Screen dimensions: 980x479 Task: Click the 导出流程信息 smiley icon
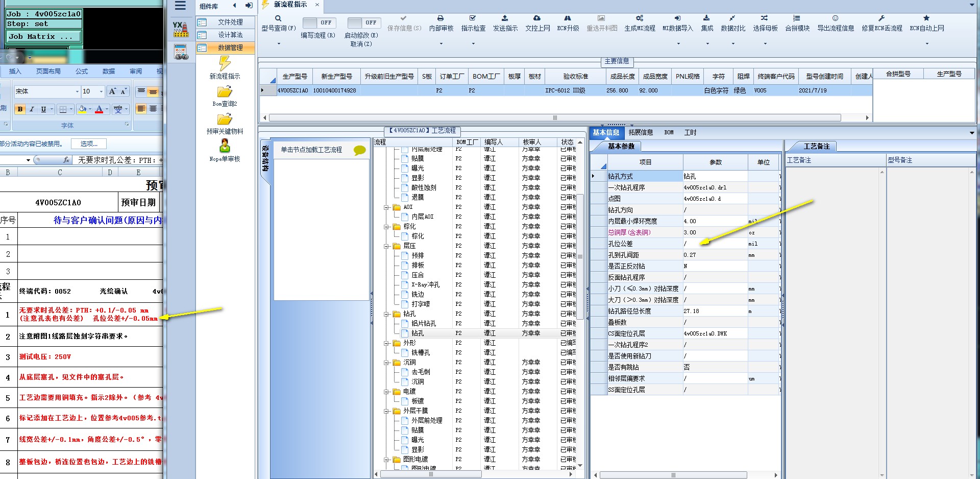835,18
